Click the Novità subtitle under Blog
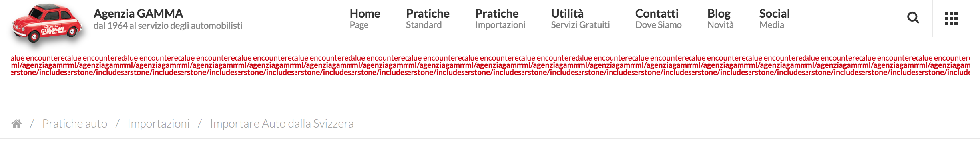This screenshot has height=146, width=980. point(720,25)
